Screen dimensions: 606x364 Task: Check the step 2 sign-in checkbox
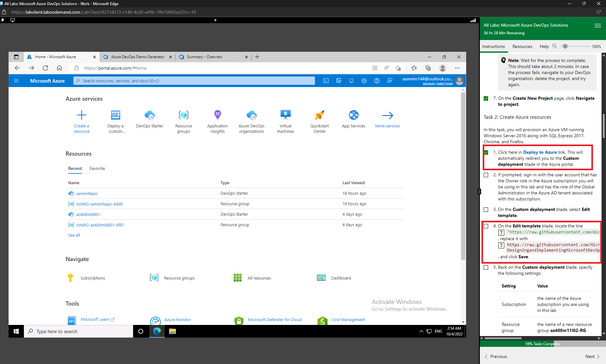point(486,175)
